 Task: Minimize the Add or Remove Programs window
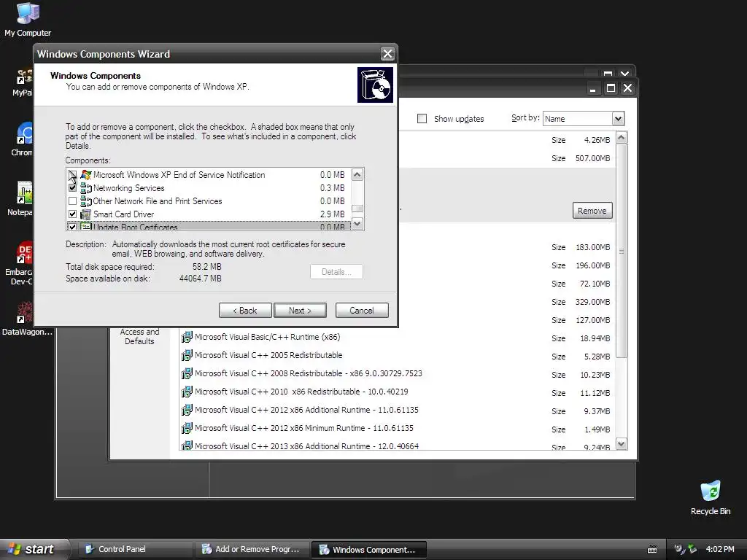point(592,88)
